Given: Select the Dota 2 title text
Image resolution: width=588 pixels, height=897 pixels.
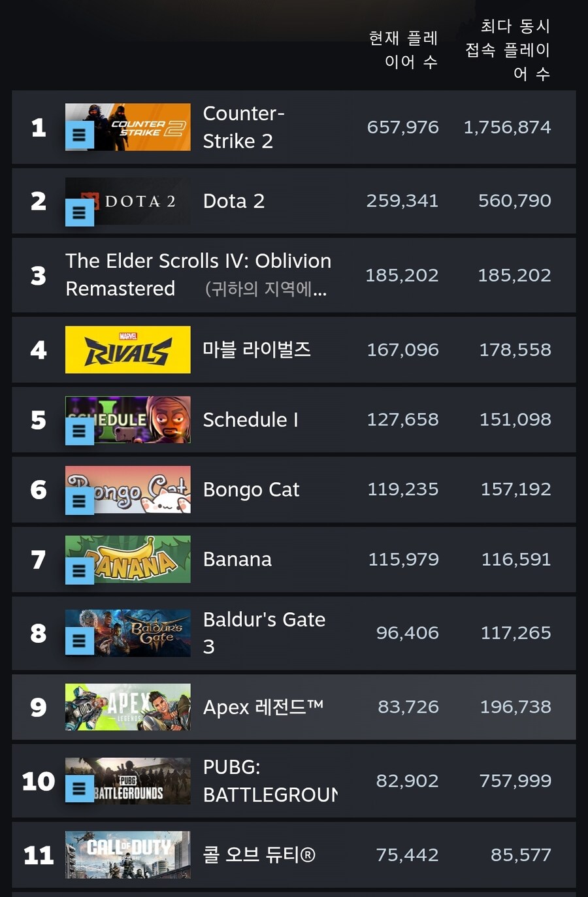Looking at the screenshot, I should [233, 201].
